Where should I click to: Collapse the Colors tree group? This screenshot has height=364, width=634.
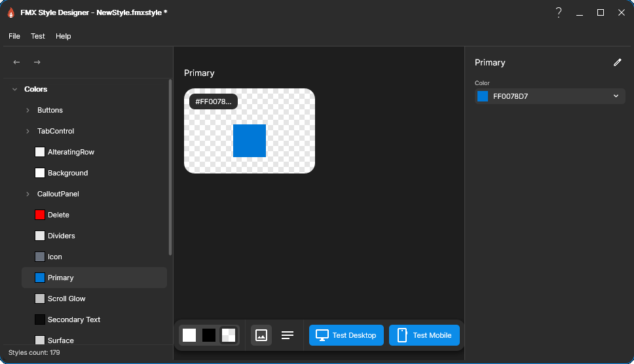[x=14, y=89]
